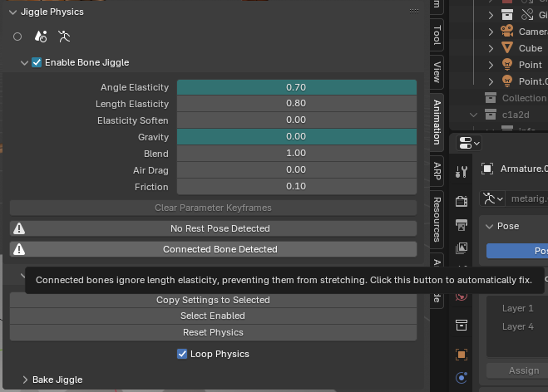This screenshot has height=392, width=548.
Task: Click the Armature object icon in Properties header
Action: click(x=487, y=169)
